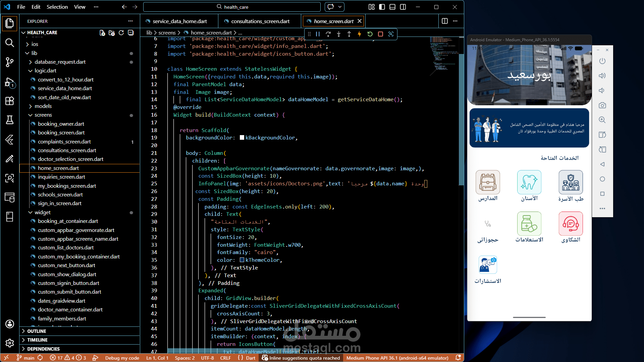Stop the debug session

[380, 34]
